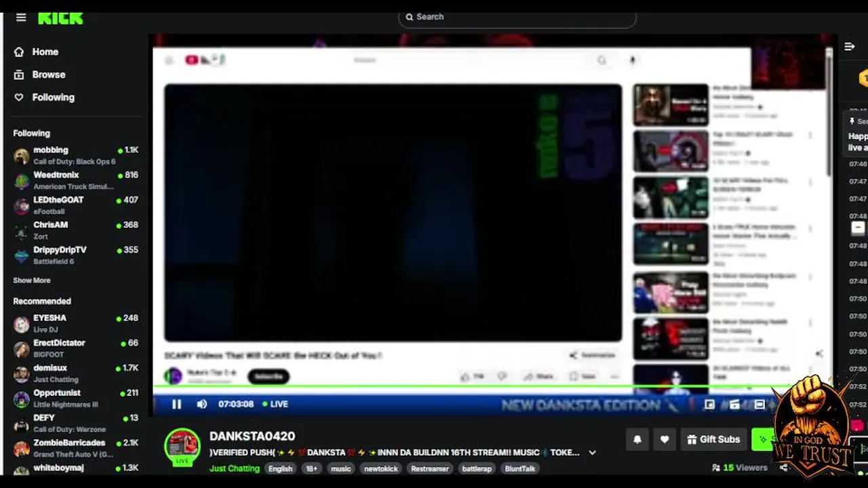Select the newtokick tag
Viewport: 868px width, 488px height.
(380, 468)
